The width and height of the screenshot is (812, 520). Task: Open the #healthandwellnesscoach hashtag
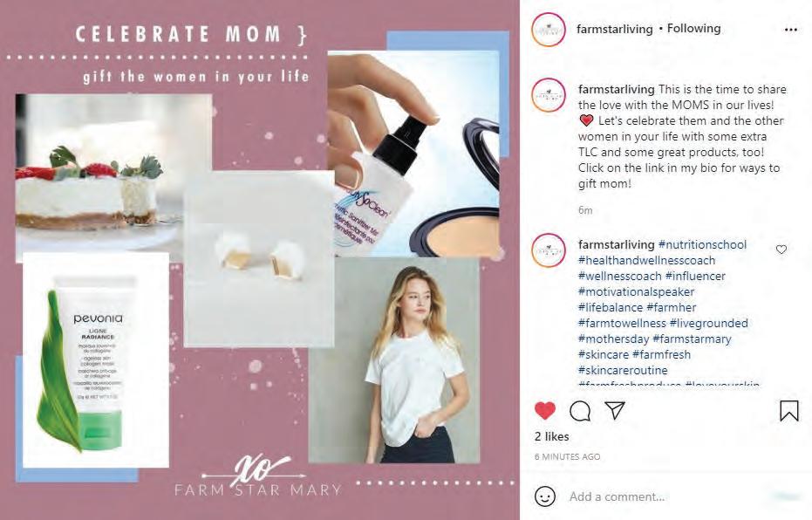pos(646,260)
